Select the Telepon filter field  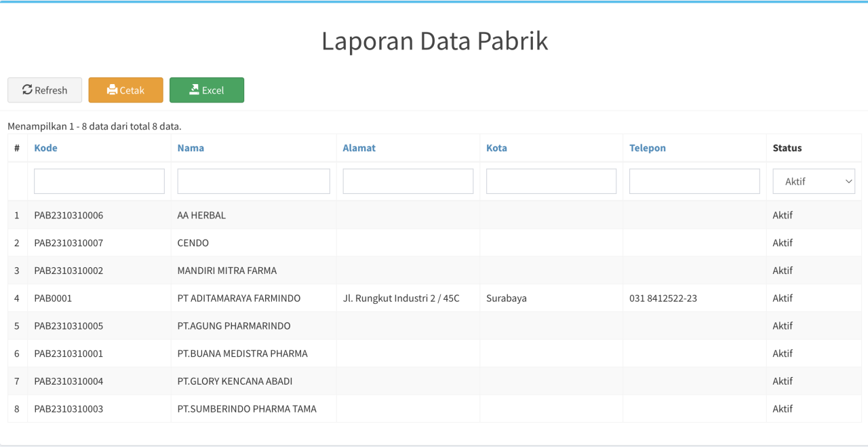coord(694,181)
